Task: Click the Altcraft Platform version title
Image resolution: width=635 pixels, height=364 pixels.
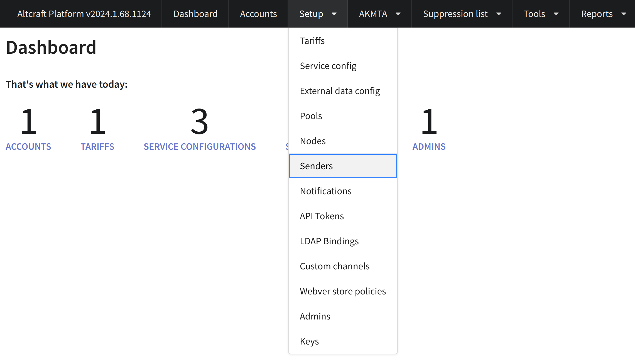Action: click(84, 14)
